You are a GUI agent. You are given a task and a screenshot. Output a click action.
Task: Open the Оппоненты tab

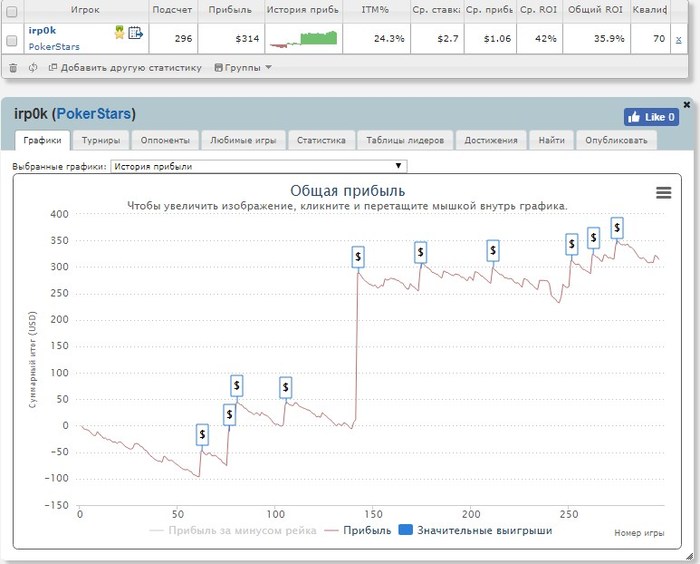pyautogui.click(x=165, y=140)
